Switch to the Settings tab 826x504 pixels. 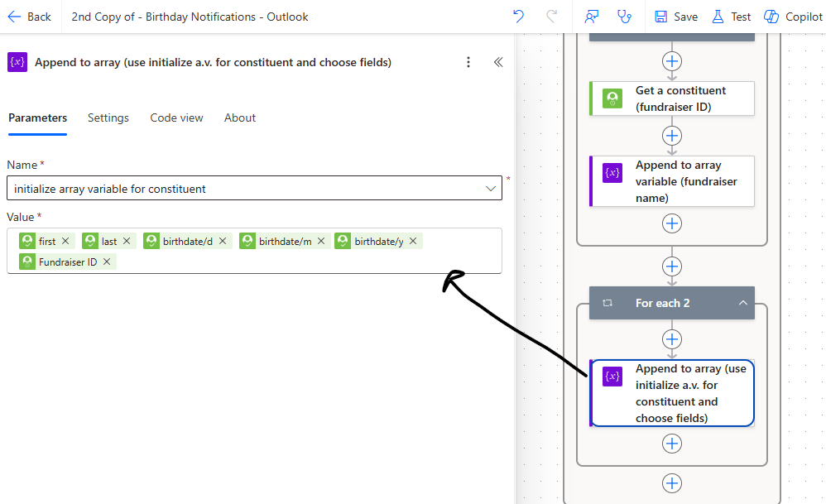point(108,118)
